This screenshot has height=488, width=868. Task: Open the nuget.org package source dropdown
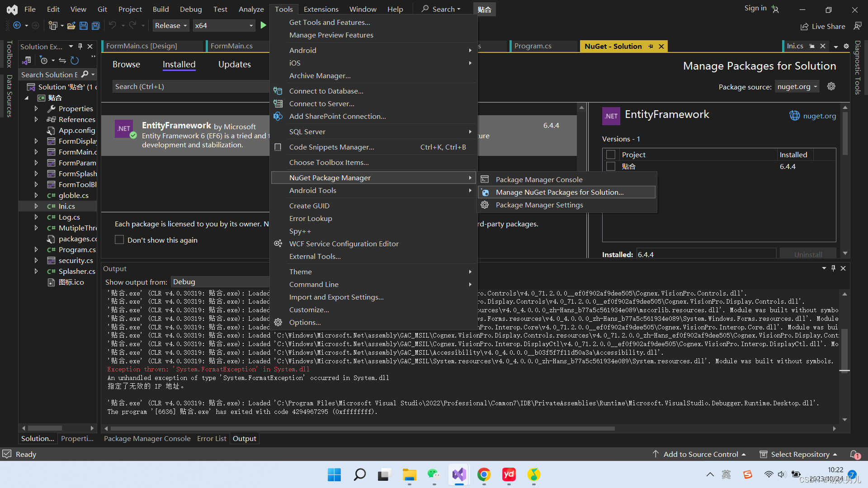point(797,86)
